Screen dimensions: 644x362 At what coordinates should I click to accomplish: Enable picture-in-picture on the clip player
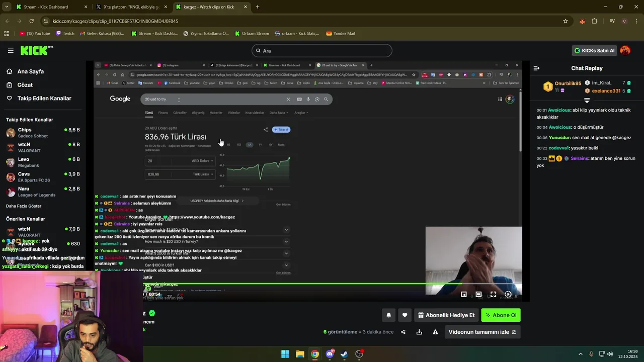coord(464,294)
